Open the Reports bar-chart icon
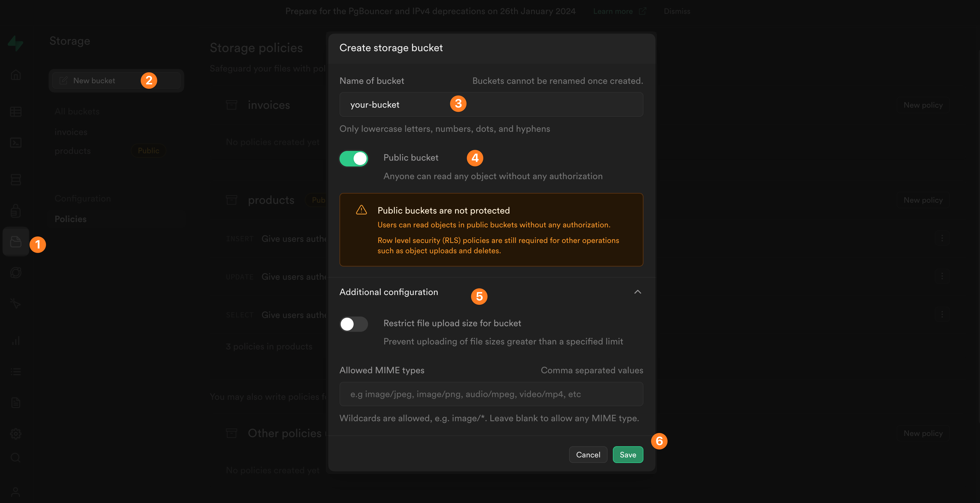980x503 pixels. point(16,340)
